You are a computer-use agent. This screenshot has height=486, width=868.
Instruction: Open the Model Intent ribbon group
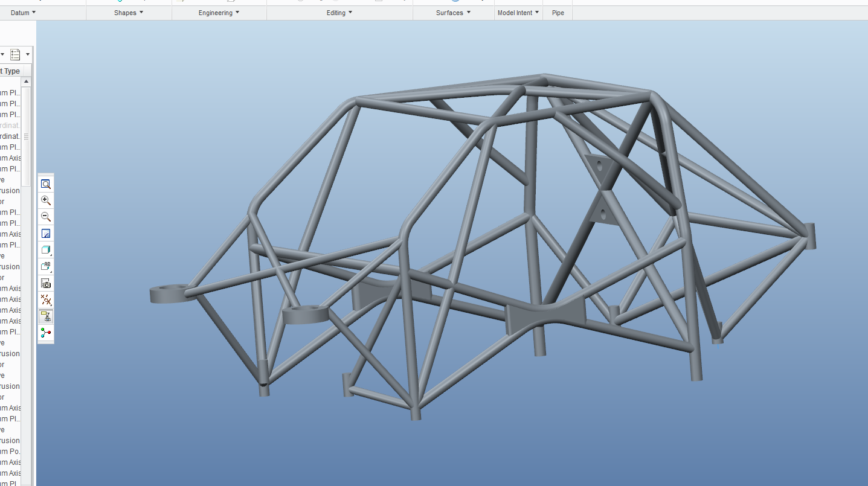[518, 12]
